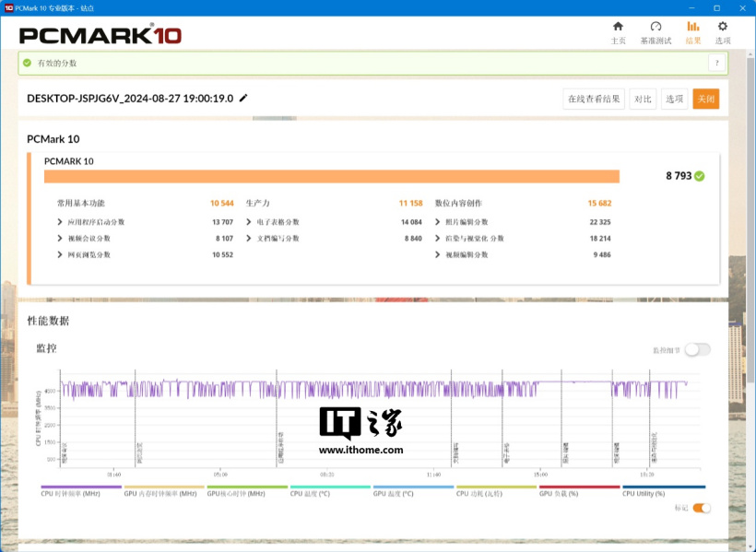Click the orange 关闭 button

(705, 99)
